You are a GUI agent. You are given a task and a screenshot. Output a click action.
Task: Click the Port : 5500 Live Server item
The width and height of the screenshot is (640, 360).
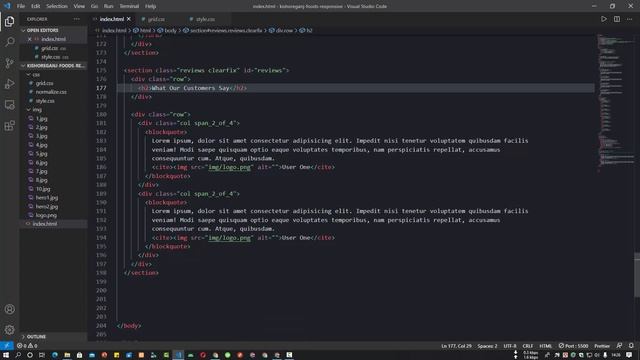573,346
